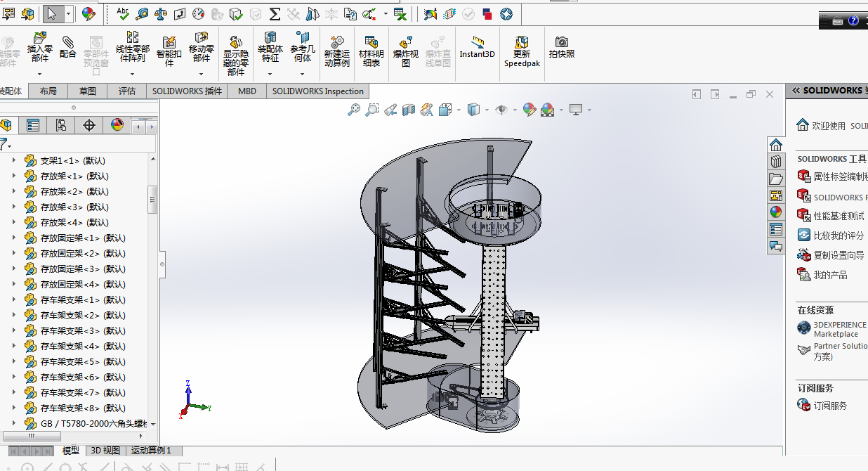868x471 pixels.
Task: Open the DimXpert crosshair tab in feature panel
Action: [x=89, y=125]
